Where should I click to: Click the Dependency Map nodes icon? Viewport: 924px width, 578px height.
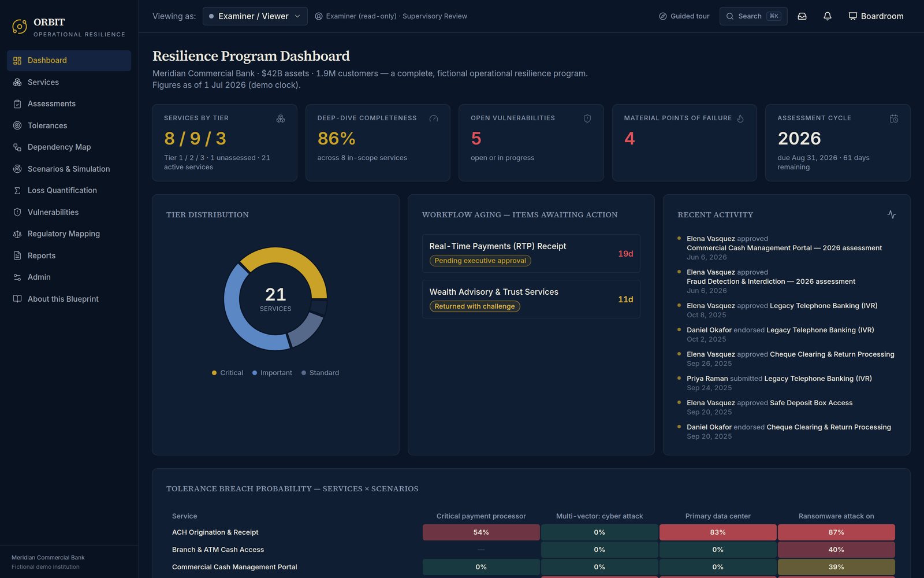tap(17, 147)
